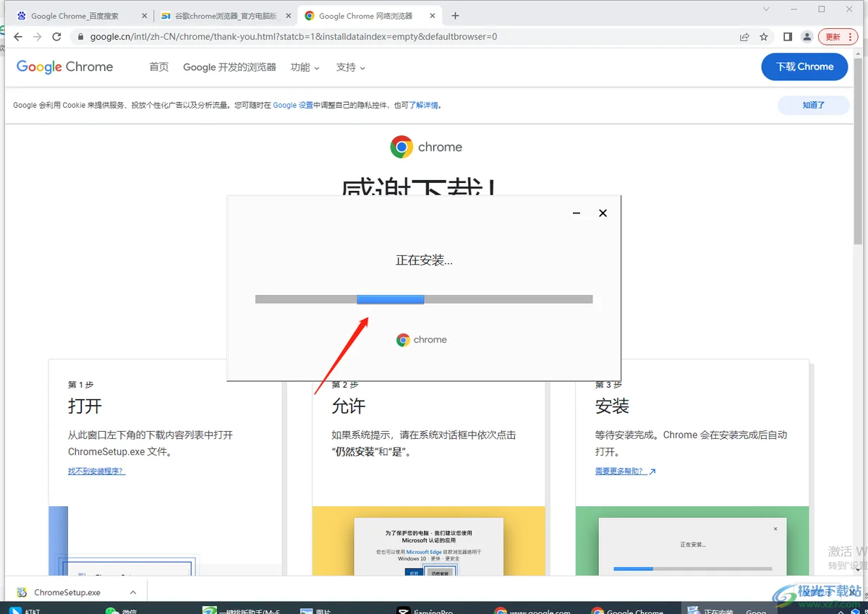This screenshot has width=868, height=614.
Task: Click the 更新 update menu button
Action: pos(838,37)
